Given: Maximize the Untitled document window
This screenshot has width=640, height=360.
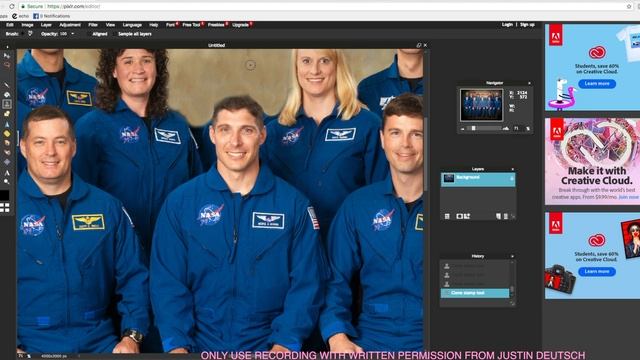Looking at the screenshot, I should (x=419, y=45).
